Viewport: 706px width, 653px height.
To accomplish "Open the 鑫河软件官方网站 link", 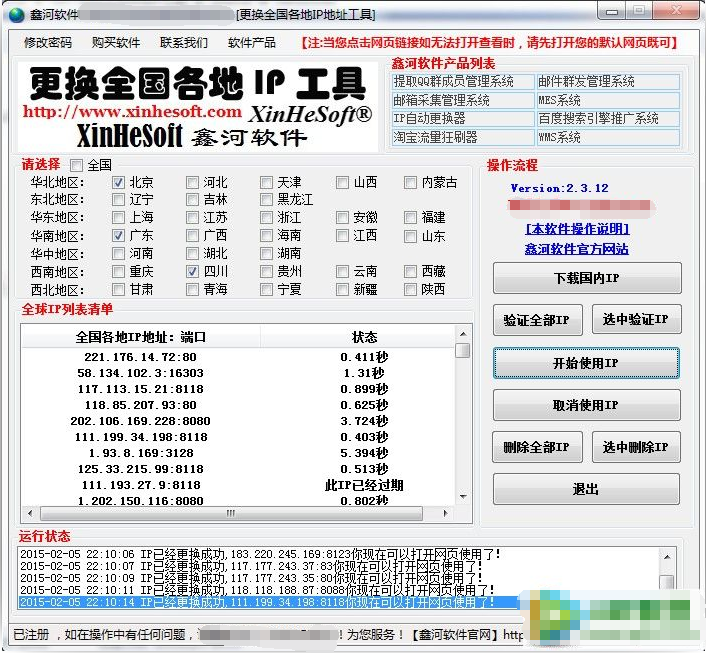I will point(577,249).
